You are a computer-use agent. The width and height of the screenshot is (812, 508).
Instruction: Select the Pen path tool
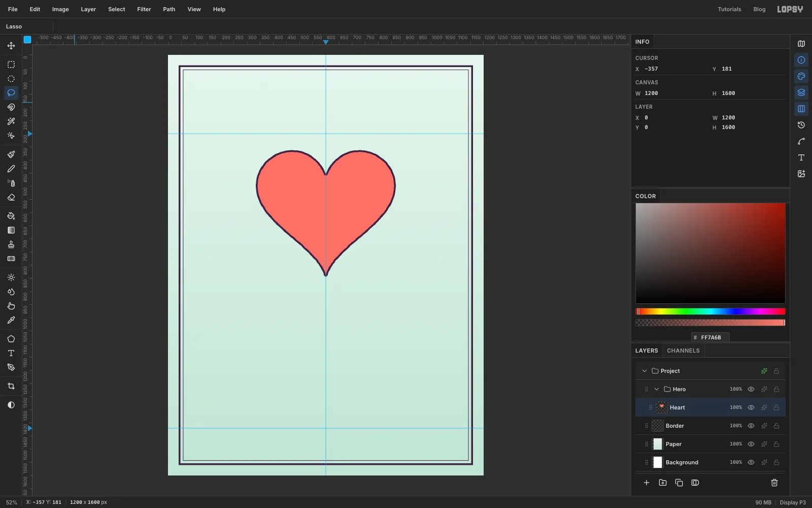click(x=11, y=367)
